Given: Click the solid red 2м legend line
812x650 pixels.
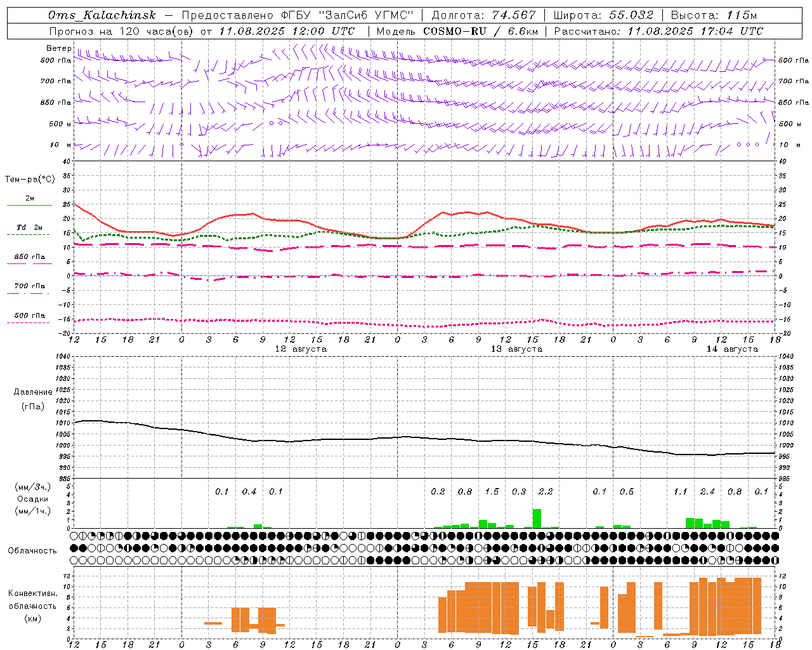Looking at the screenshot, I should pos(29,206).
